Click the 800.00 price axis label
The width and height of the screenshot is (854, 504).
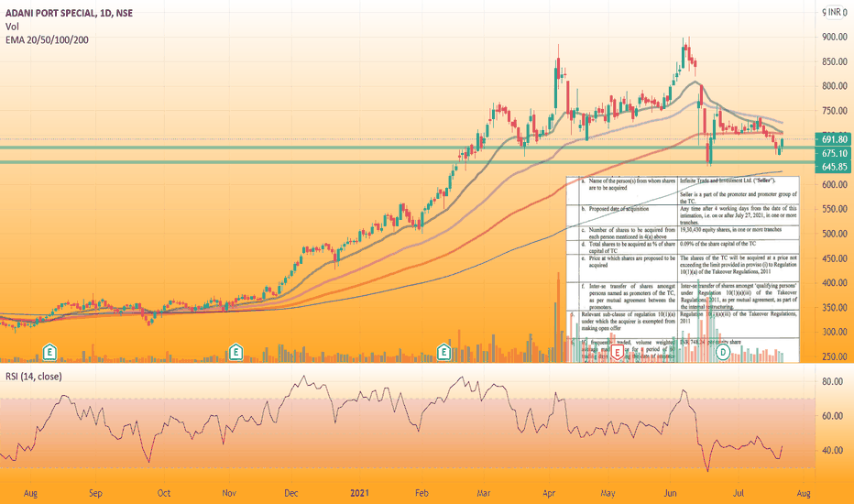[835, 86]
